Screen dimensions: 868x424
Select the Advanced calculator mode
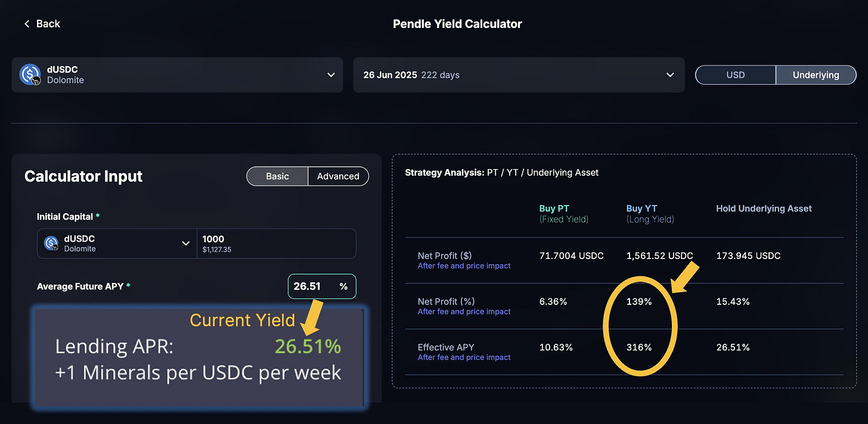[x=338, y=176]
